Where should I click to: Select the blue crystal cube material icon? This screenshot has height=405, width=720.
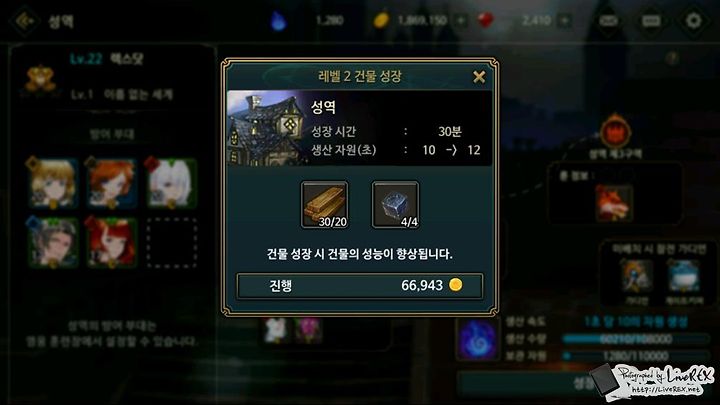pyautogui.click(x=395, y=205)
